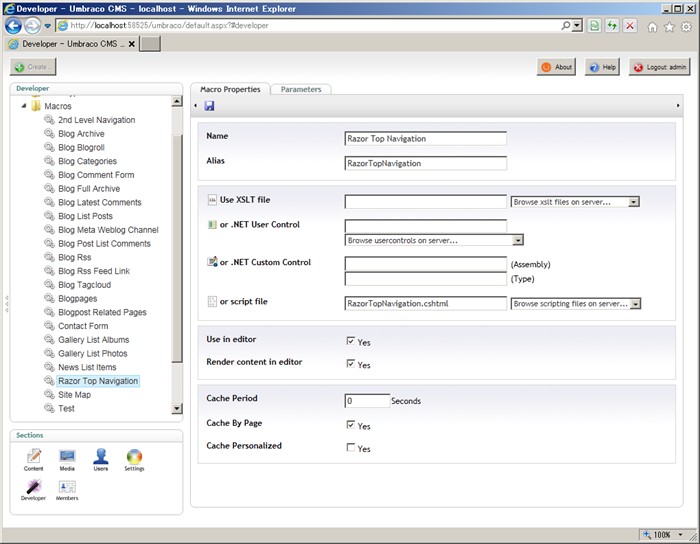Click the right arrow in macro toolbar
The height and width of the screenshot is (544, 700).
(x=678, y=106)
